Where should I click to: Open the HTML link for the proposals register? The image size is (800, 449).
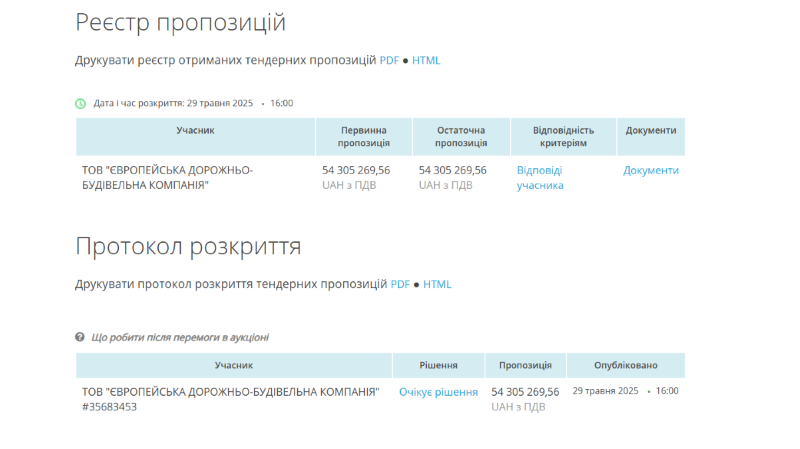click(426, 60)
